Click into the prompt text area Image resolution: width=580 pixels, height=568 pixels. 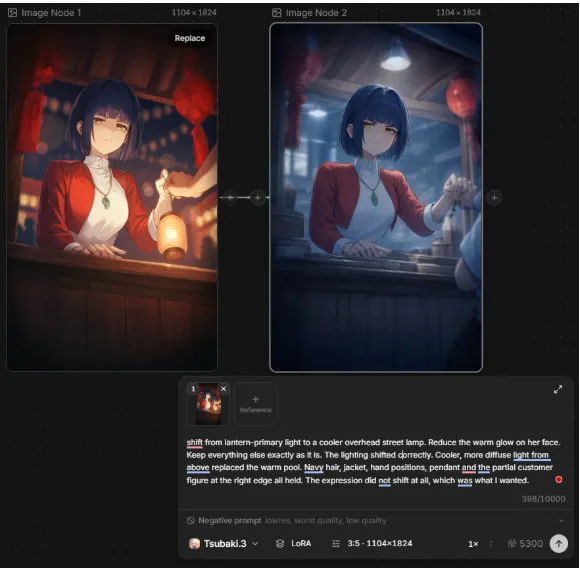coord(374,461)
